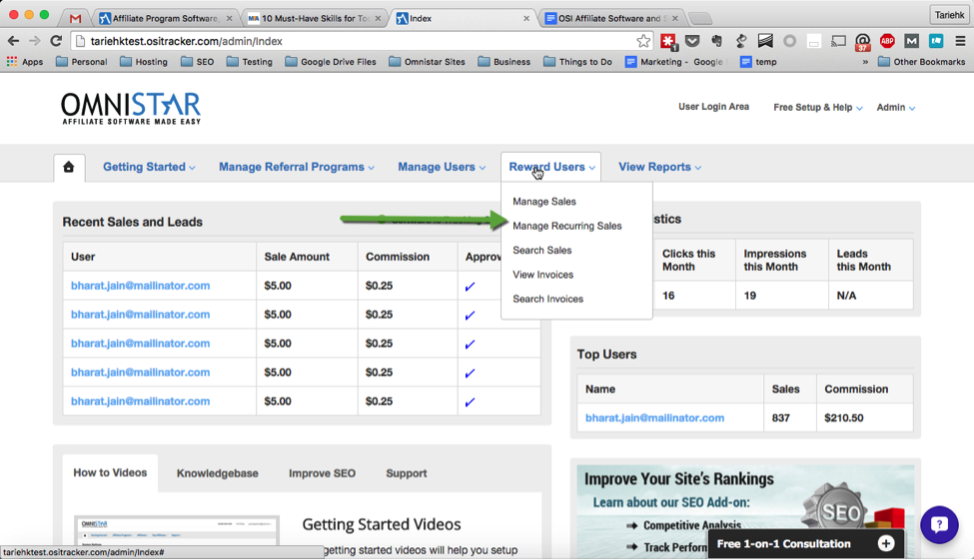Open the Free 1-on-1 Consultation bar

pyautogui.click(x=805, y=544)
